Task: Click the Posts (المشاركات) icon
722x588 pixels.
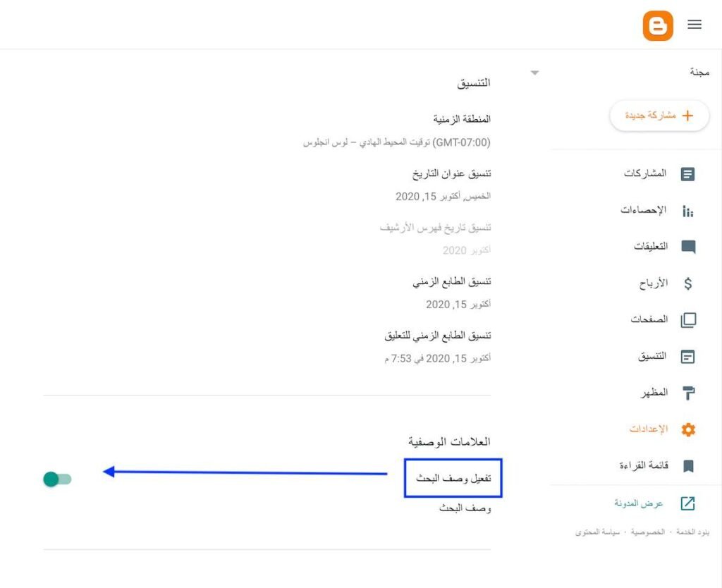Action: pos(688,174)
